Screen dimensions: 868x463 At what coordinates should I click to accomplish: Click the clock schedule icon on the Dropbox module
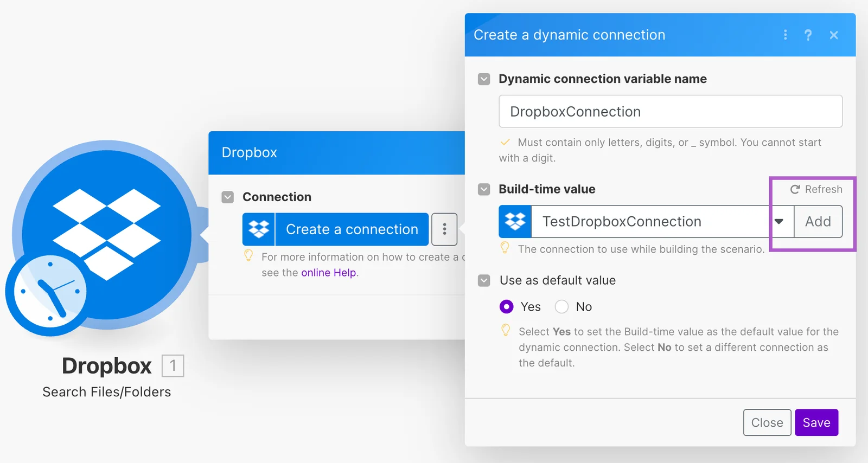(x=50, y=292)
